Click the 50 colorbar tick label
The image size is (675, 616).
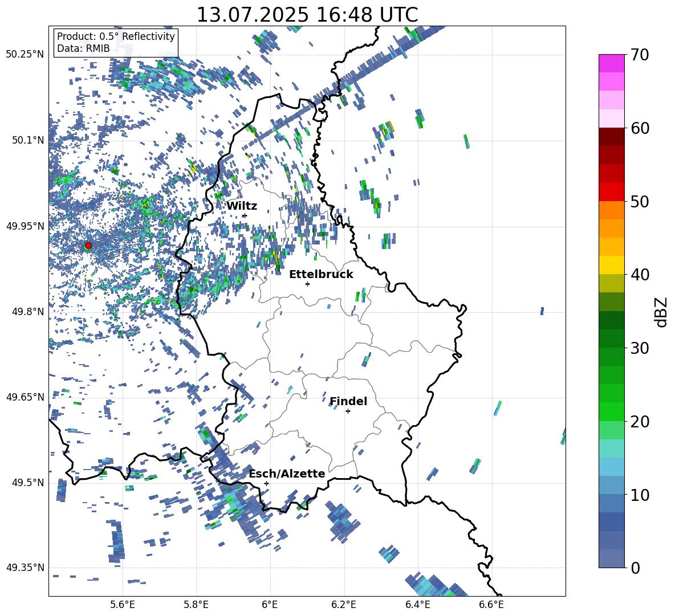640,202
